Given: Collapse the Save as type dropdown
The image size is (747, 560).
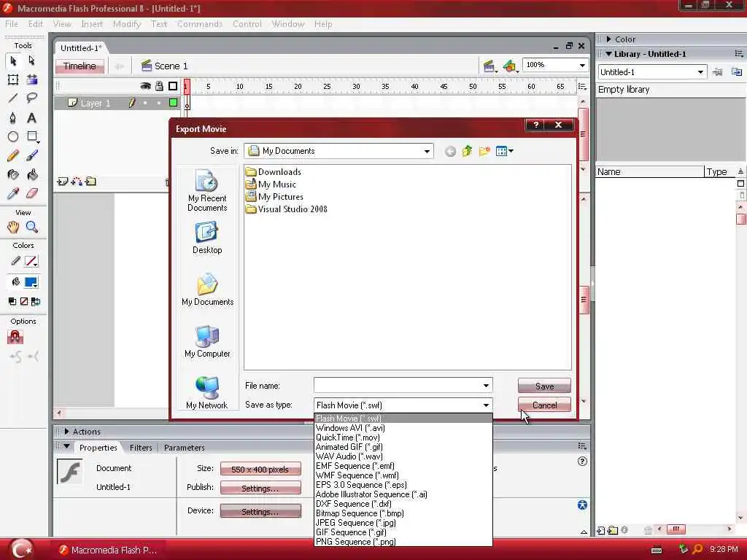Looking at the screenshot, I should (x=486, y=405).
